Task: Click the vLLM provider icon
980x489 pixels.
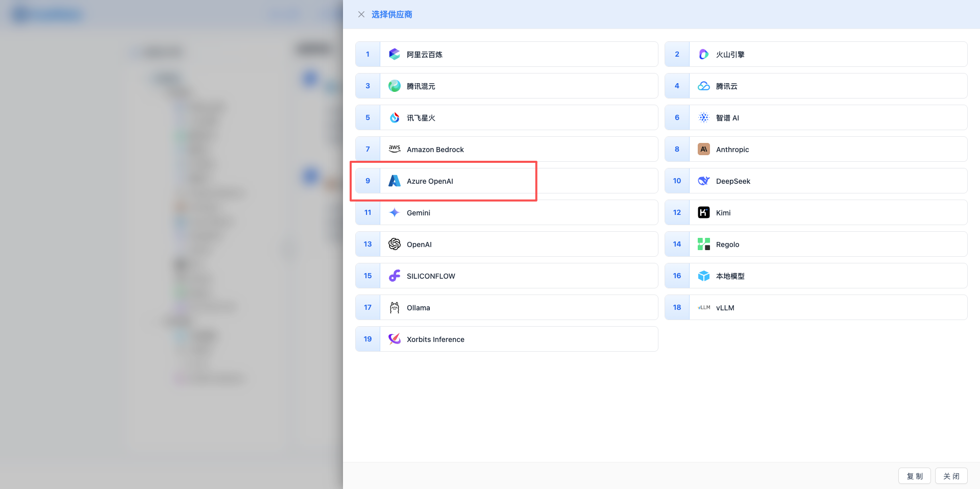Action: [x=703, y=307]
